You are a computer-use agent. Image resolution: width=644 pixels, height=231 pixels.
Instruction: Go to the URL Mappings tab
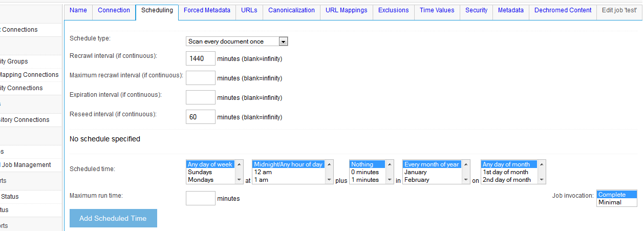pyautogui.click(x=346, y=10)
